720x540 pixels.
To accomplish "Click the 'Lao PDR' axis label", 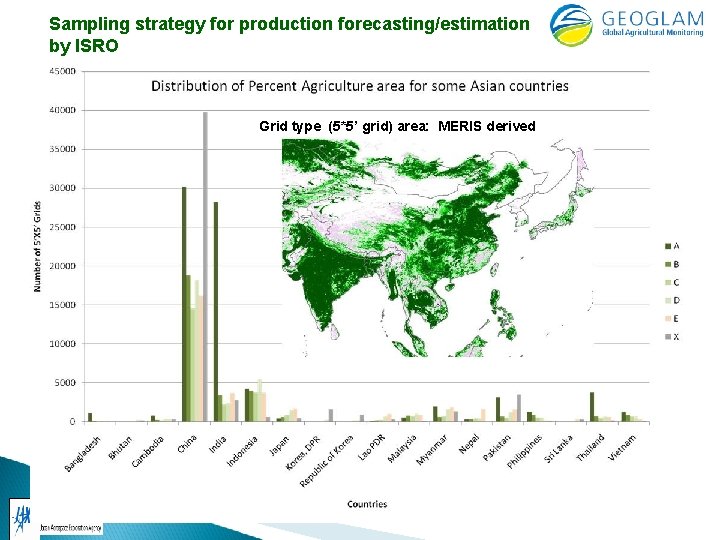I will coord(370,448).
